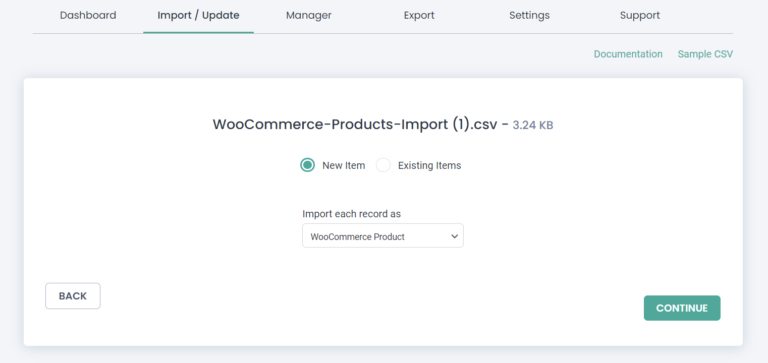Click the CONTINUE button
The image size is (768, 363).
coord(682,308)
